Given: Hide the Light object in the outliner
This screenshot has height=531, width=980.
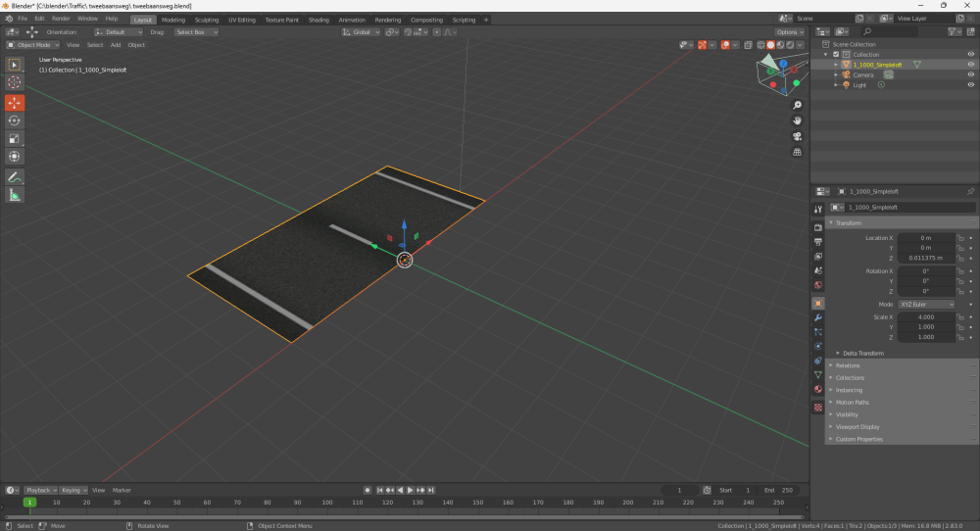Looking at the screenshot, I should [971, 85].
